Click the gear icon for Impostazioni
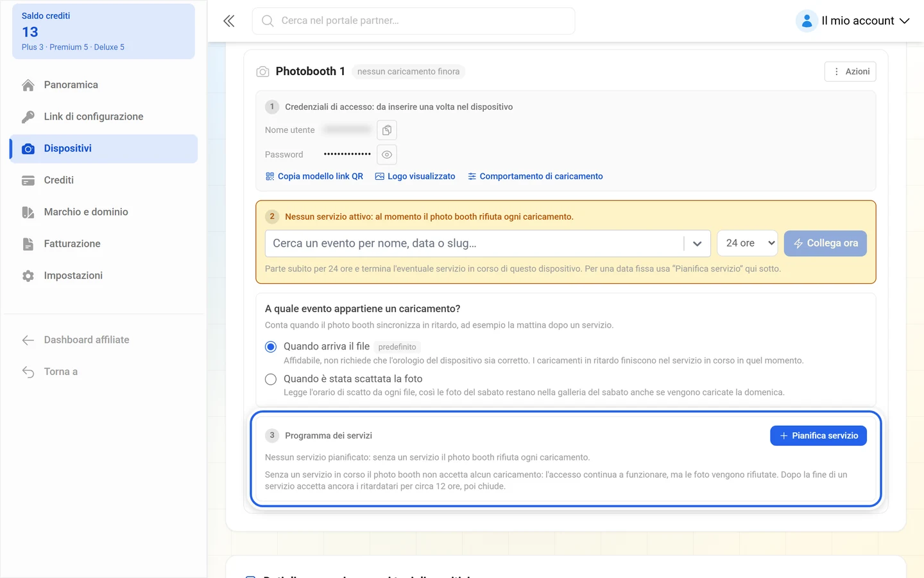924x578 pixels. tap(28, 276)
